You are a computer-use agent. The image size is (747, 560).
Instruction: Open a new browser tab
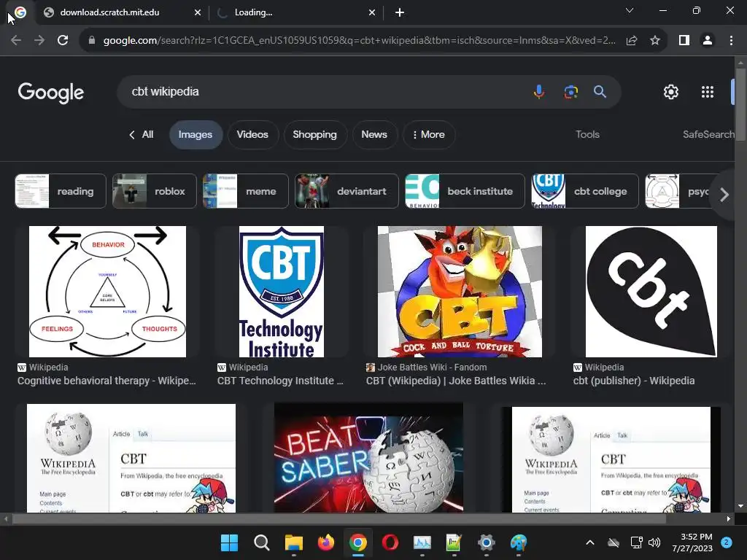400,13
